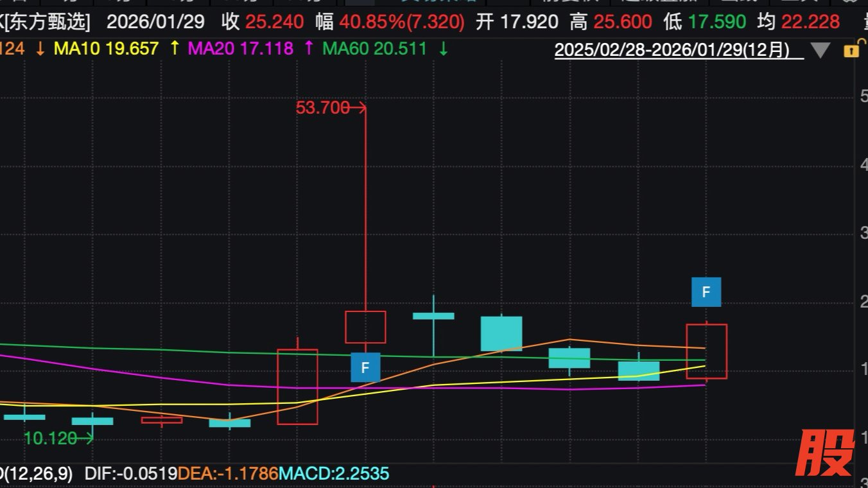
Task: Click the red 股 logo icon
Action: coord(825,453)
